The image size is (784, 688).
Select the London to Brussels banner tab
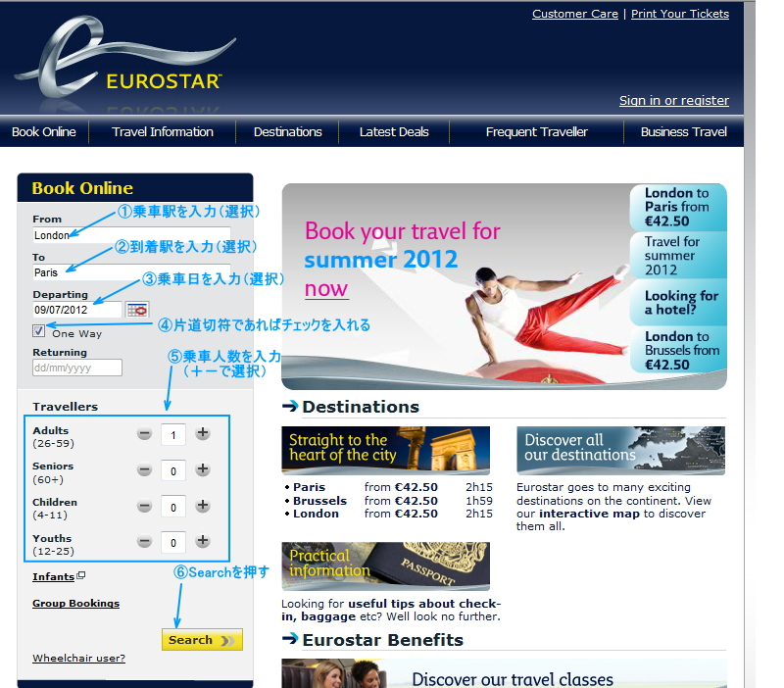click(678, 350)
